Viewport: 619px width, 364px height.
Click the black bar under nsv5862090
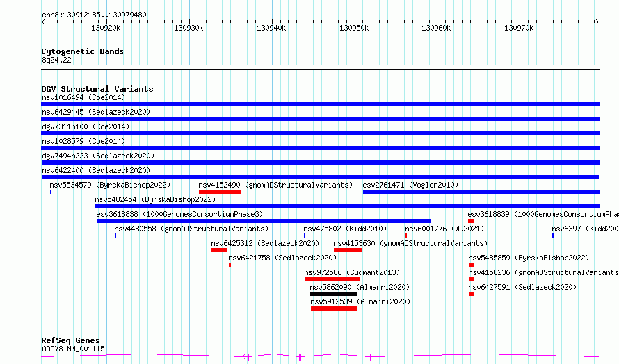334,294
